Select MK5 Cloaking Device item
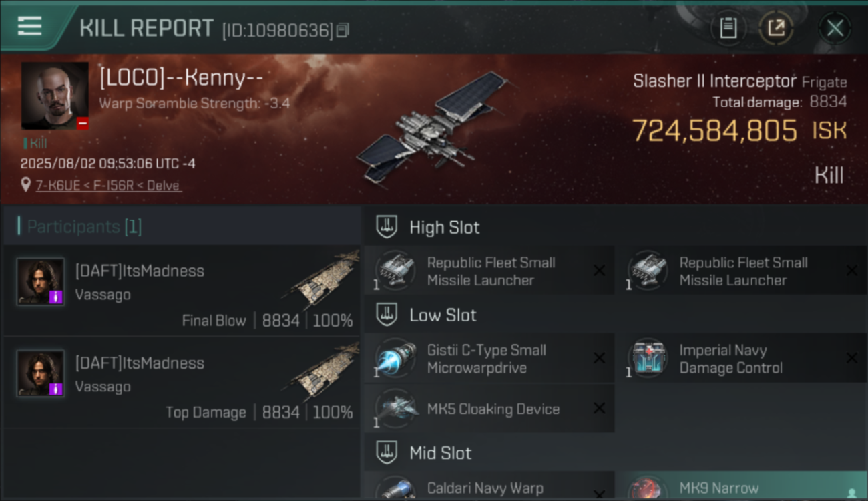The height and width of the screenshot is (501, 868). [489, 408]
